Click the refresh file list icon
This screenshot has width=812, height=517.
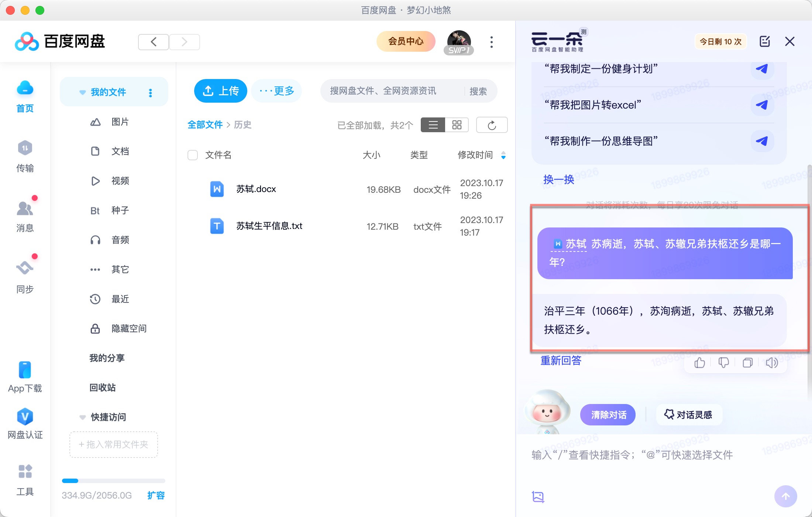coord(492,125)
